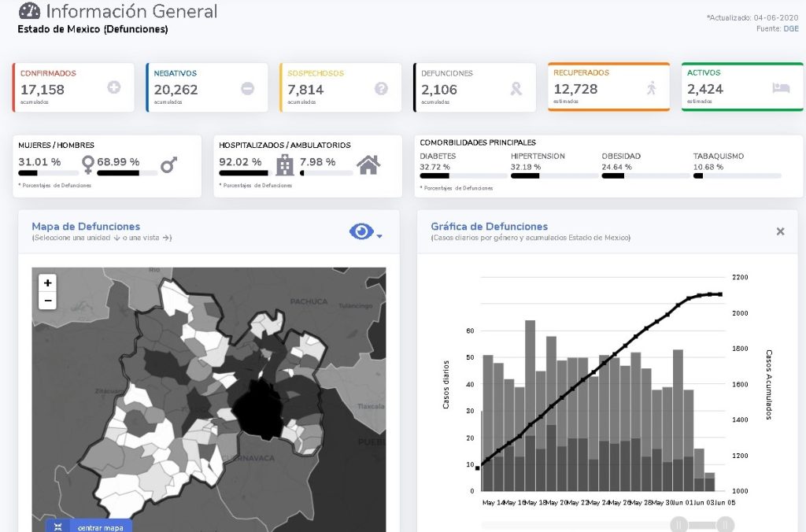Select the Confirmados stat card
The height and width of the screenshot is (532, 806).
coord(72,87)
